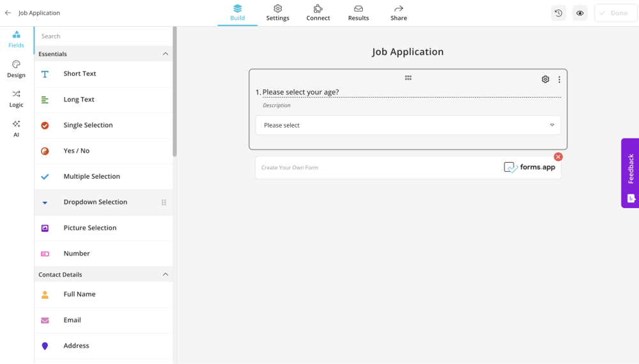The image size is (639, 364).
Task: Click the Job Application form heading
Action: [408, 52]
